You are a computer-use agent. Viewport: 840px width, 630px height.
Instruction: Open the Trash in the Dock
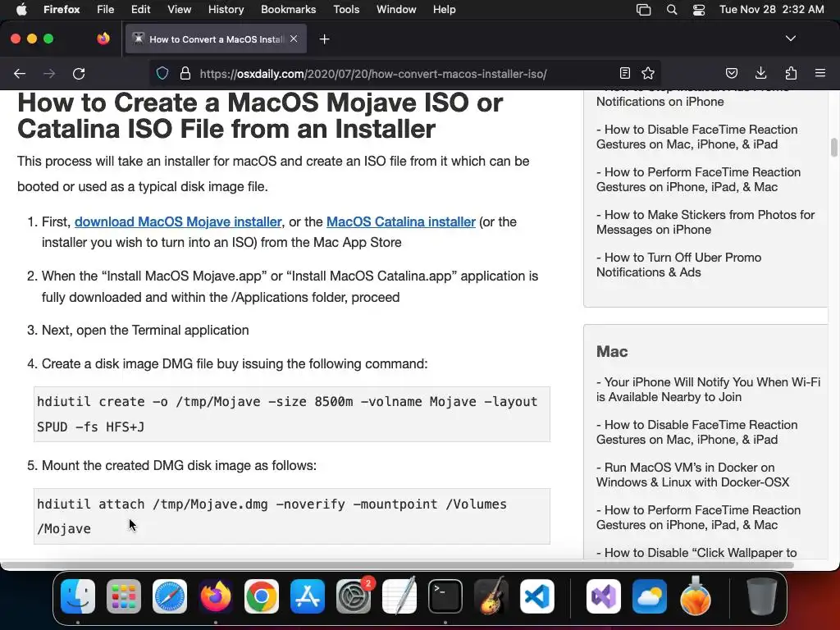tap(762, 596)
